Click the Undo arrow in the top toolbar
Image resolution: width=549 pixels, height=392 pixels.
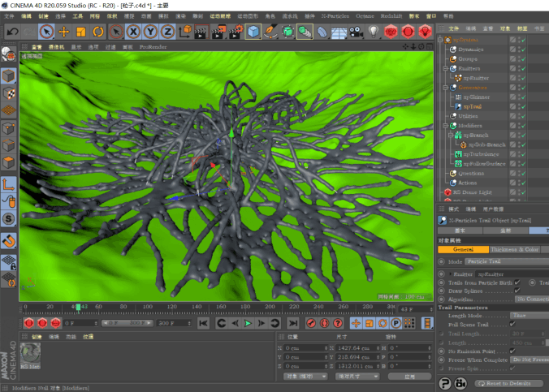coord(13,32)
